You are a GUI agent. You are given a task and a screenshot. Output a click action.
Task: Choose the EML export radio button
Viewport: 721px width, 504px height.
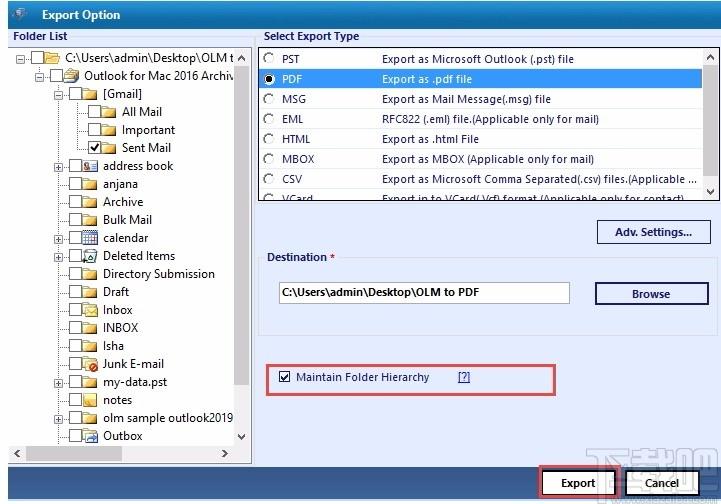click(269, 119)
